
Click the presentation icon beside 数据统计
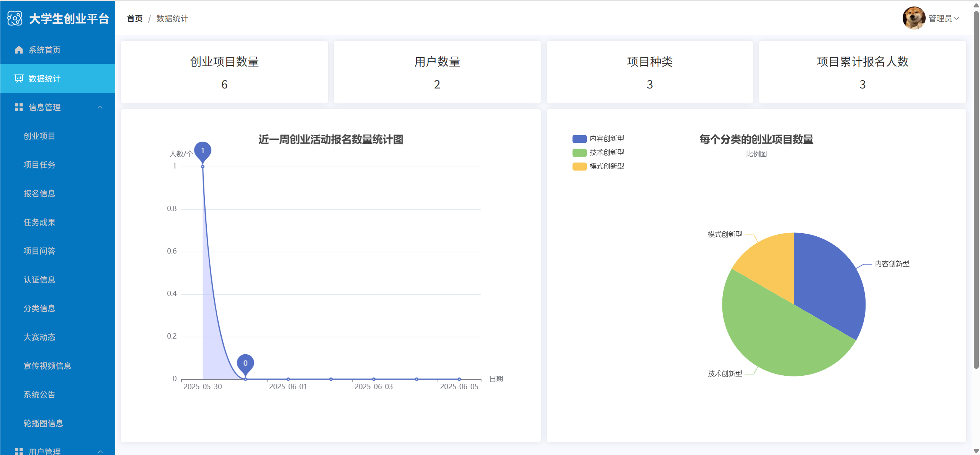[19, 79]
